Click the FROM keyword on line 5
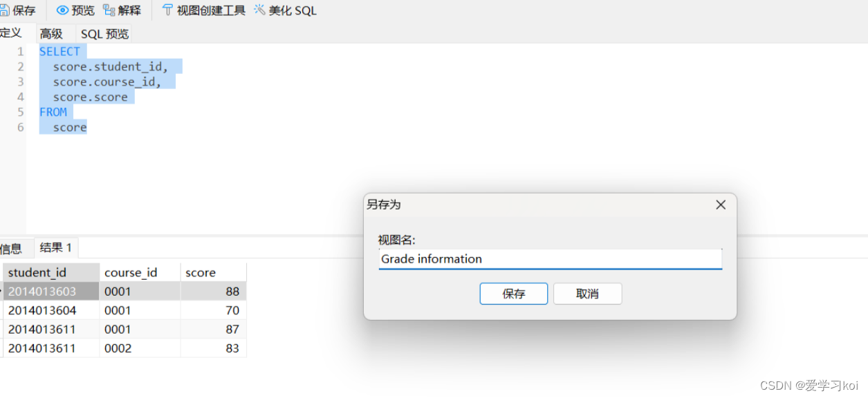The width and height of the screenshot is (868, 398). click(x=53, y=112)
